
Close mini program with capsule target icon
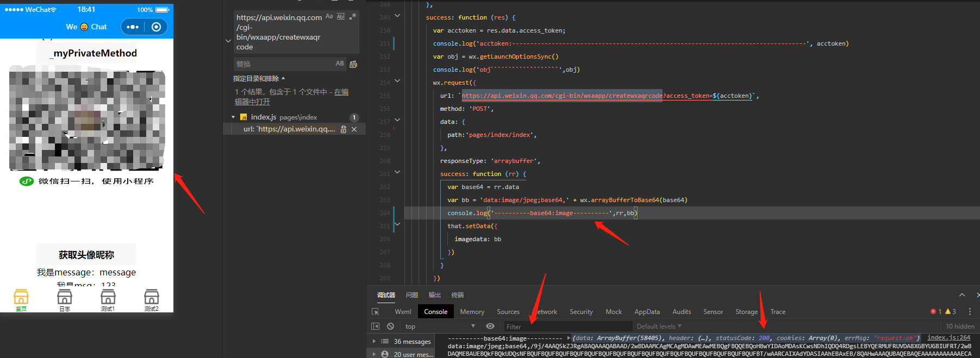[156, 27]
